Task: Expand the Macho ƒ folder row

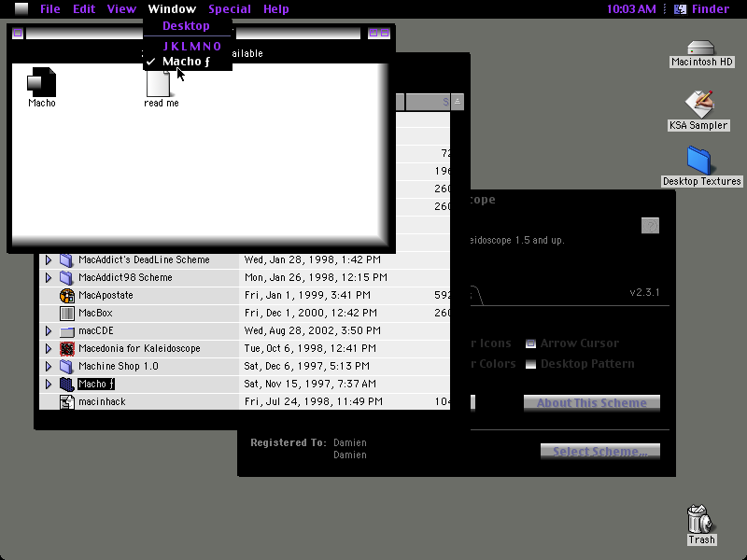Action: pyautogui.click(x=49, y=384)
